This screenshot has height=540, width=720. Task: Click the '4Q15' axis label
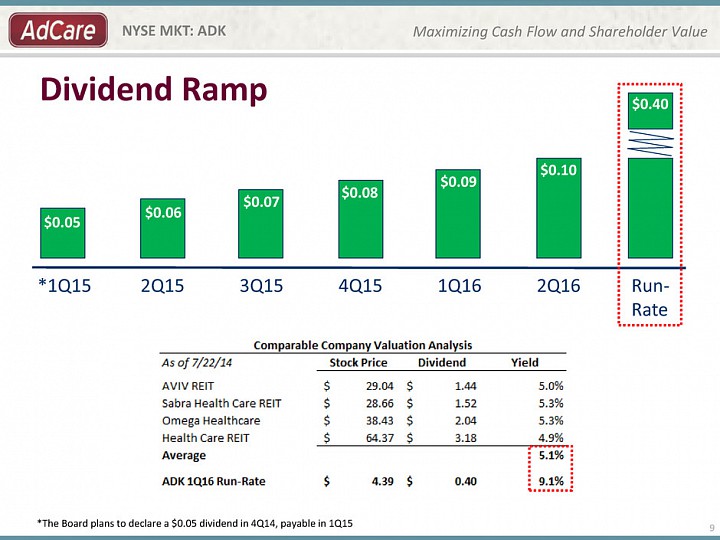point(360,286)
